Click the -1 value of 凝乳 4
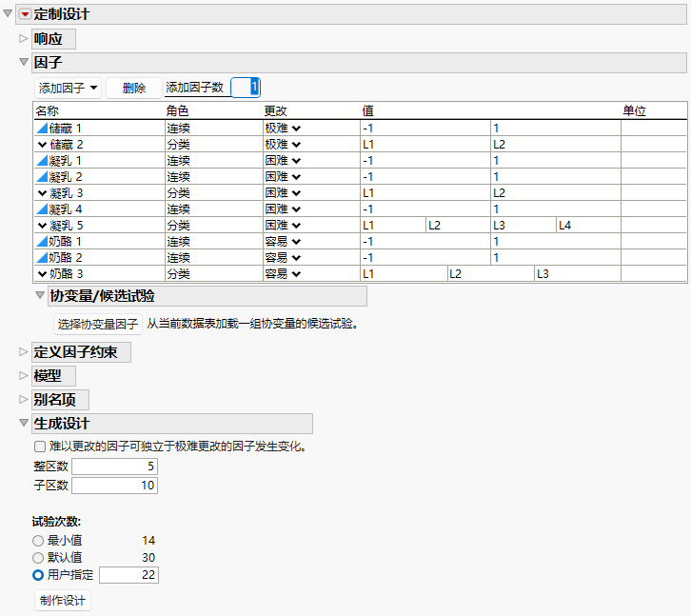The width and height of the screenshot is (691, 616). click(x=425, y=209)
